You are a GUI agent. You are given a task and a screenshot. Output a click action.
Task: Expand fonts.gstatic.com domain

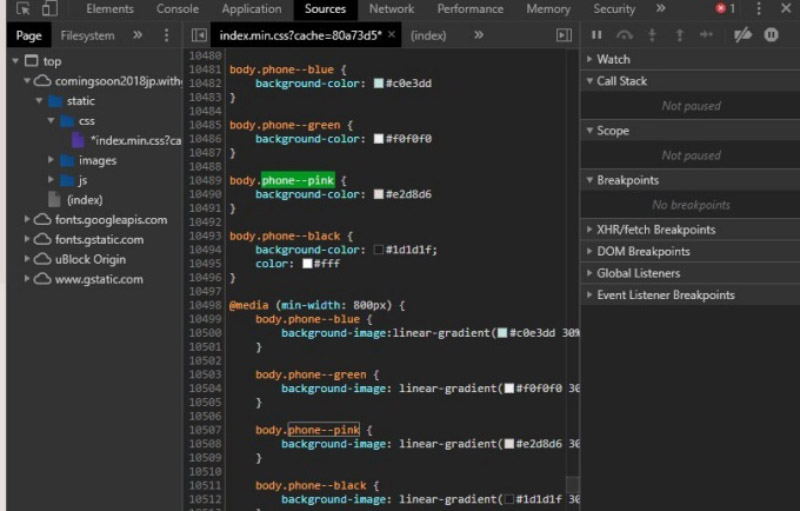coord(27,239)
